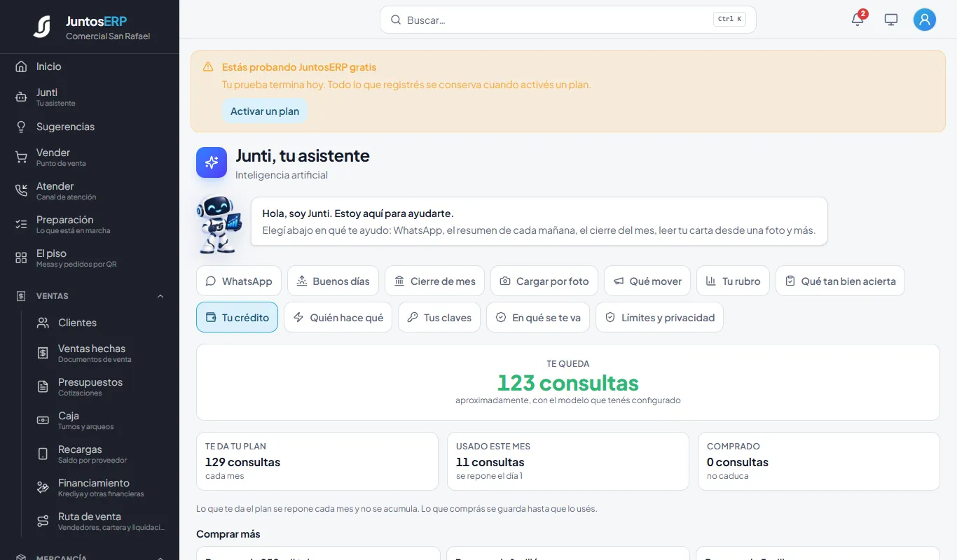The width and height of the screenshot is (957, 560).
Task: Focus the Buscar search field
Action: (x=567, y=20)
